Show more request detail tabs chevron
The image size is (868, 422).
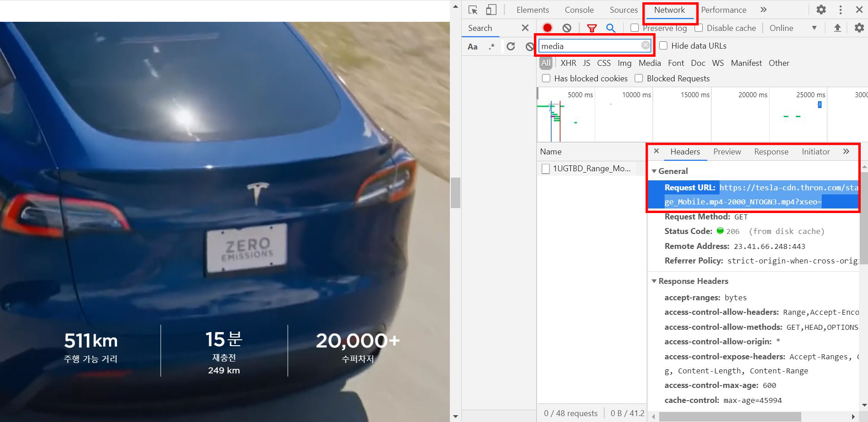pos(846,151)
